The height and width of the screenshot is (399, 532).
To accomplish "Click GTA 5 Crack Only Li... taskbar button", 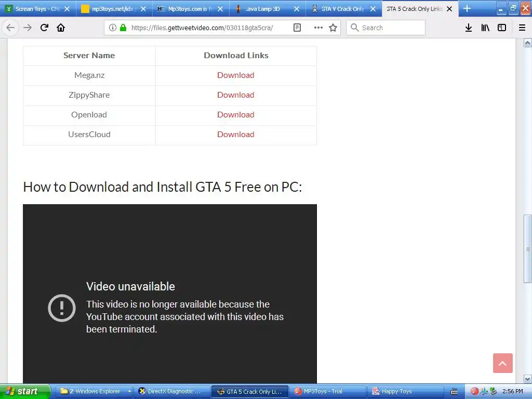I will coord(250,392).
